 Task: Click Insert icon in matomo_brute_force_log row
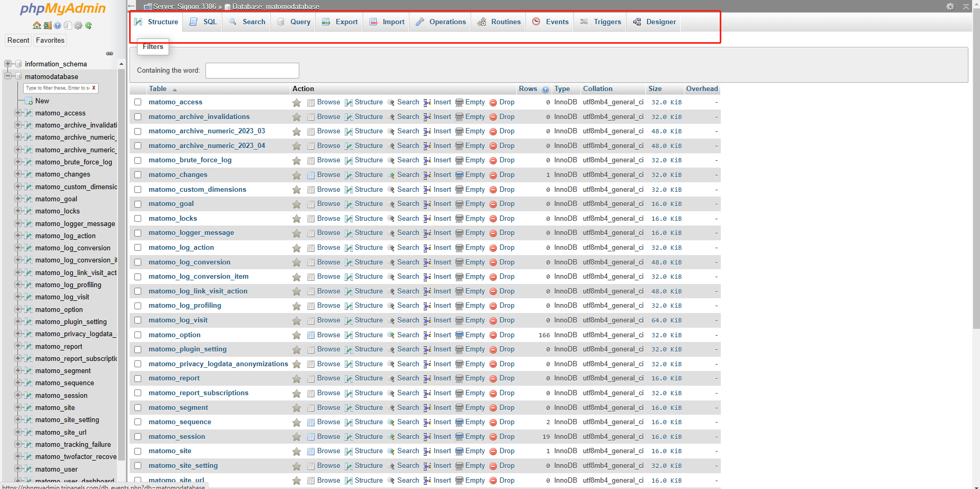pyautogui.click(x=427, y=160)
